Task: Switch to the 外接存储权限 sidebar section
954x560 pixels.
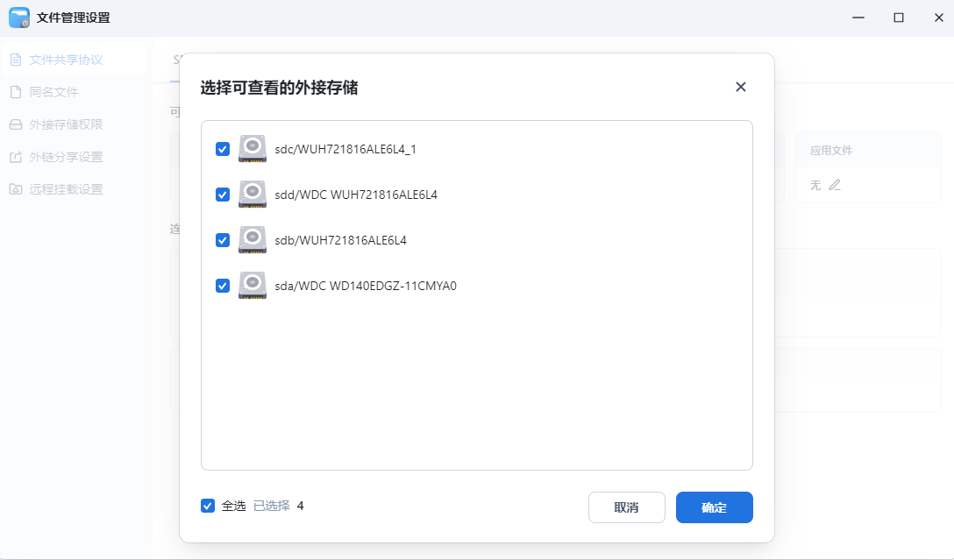Action: click(x=66, y=124)
